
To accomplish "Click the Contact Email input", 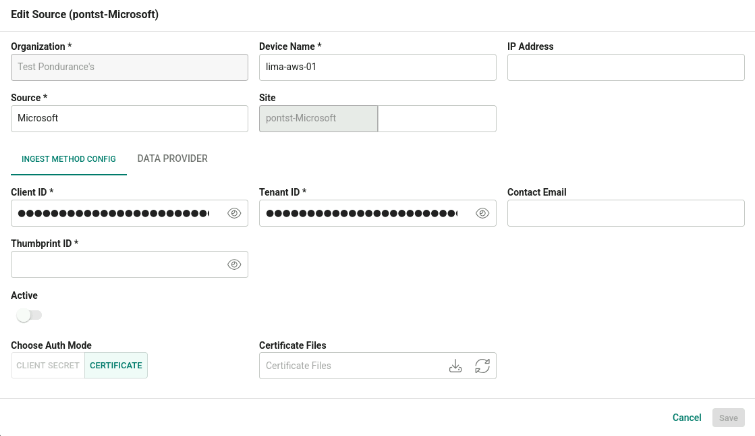I will tap(625, 213).
